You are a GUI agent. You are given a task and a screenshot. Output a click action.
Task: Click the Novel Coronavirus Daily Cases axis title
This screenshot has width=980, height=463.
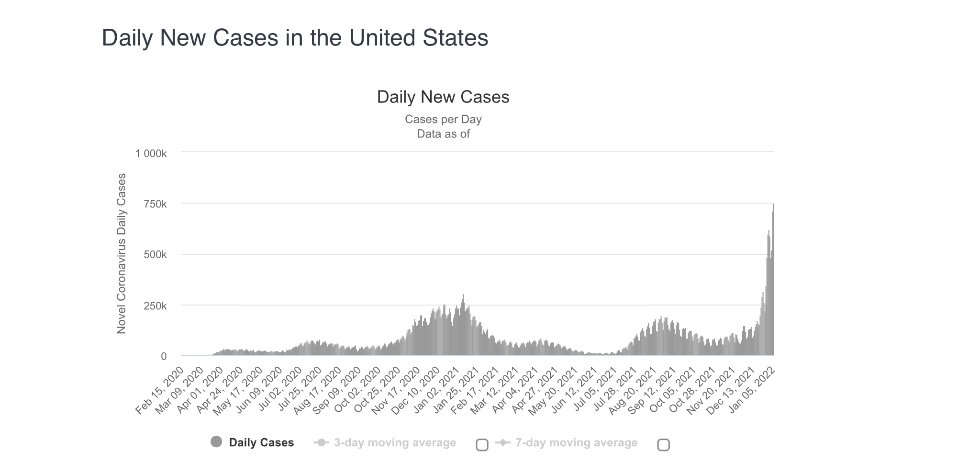point(122,253)
